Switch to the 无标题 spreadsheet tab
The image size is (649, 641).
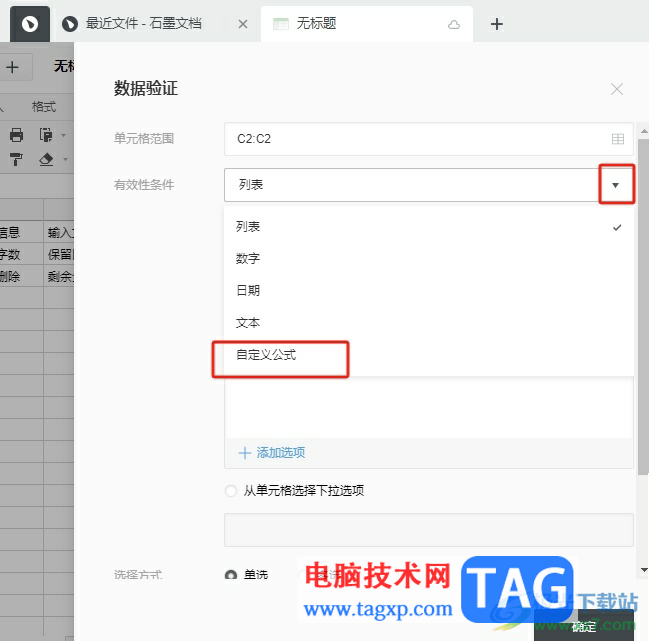pos(366,24)
